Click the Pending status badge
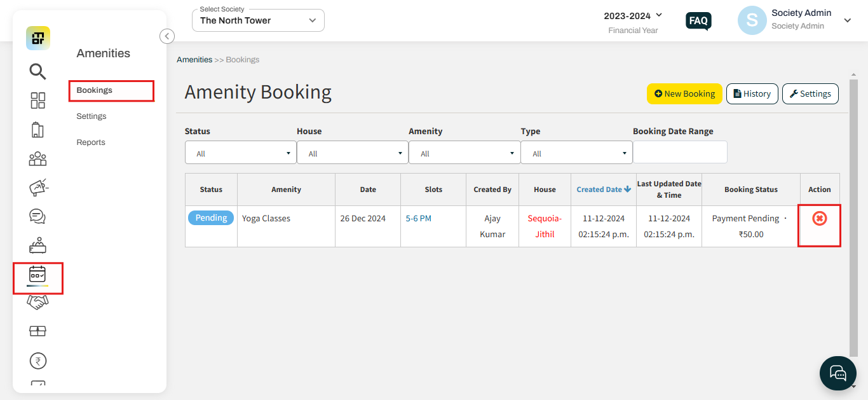 pyautogui.click(x=211, y=218)
